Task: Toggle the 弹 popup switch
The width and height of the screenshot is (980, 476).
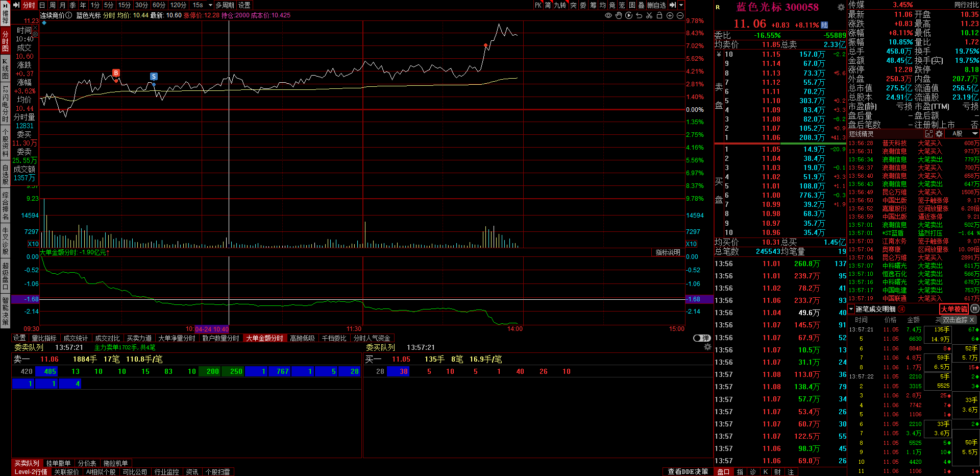Action: [x=702, y=338]
